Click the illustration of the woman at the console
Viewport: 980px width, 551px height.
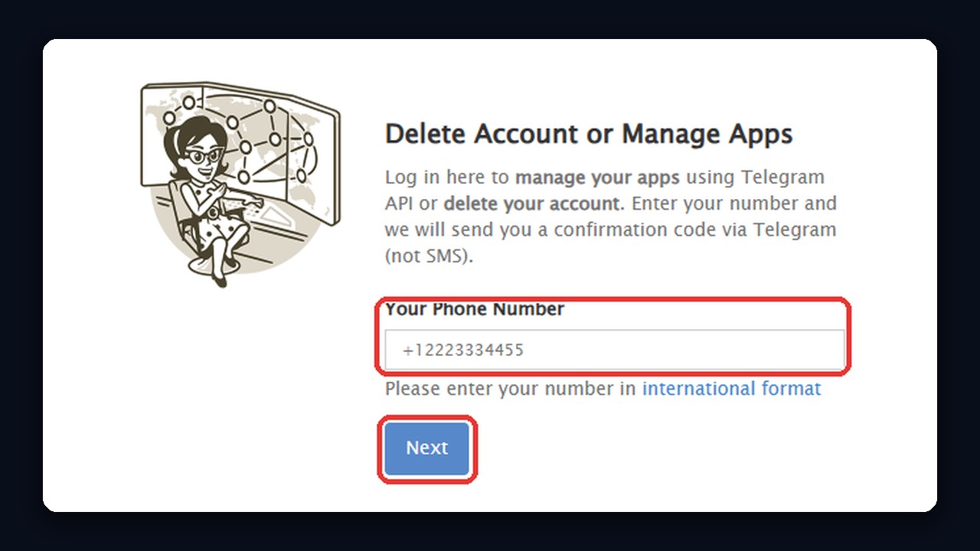(240, 184)
